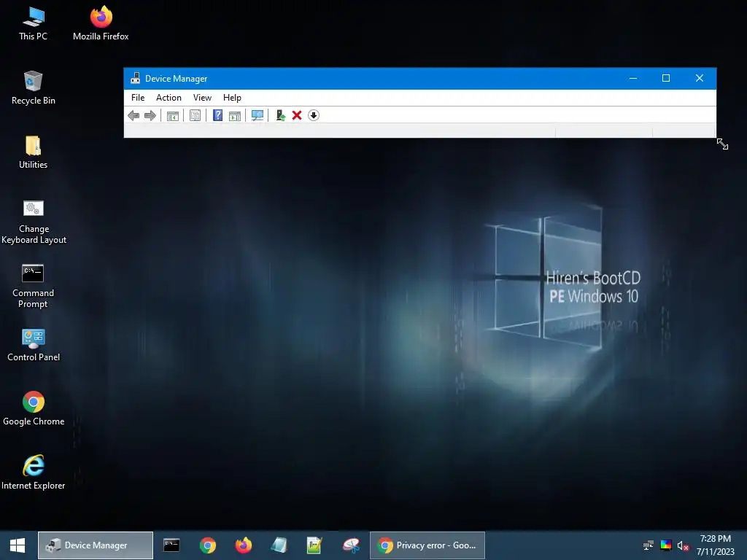Select the Command Prompt desktop icon
The width and height of the screenshot is (747, 560).
click(33, 286)
